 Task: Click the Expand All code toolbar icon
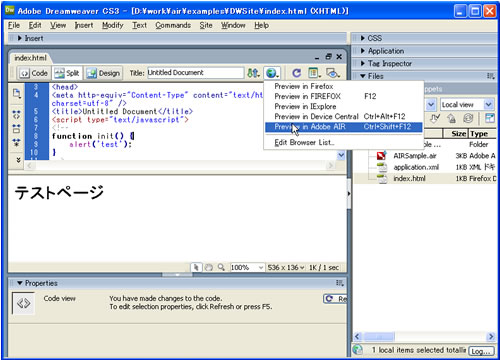coord(16,143)
